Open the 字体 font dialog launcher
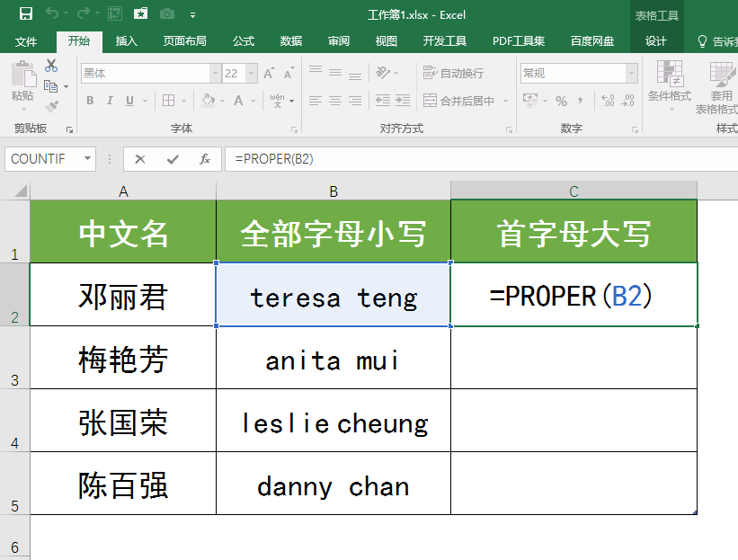 coord(294,129)
